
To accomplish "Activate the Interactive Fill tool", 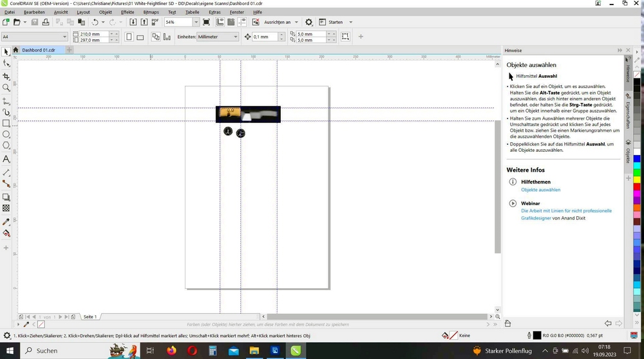I will [x=6, y=234].
